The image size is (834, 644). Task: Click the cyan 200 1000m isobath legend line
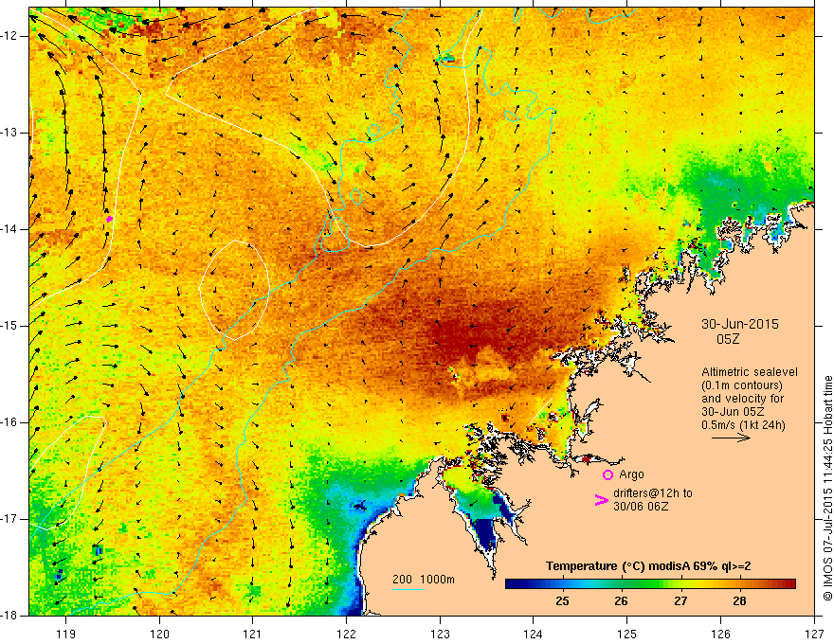(x=408, y=589)
